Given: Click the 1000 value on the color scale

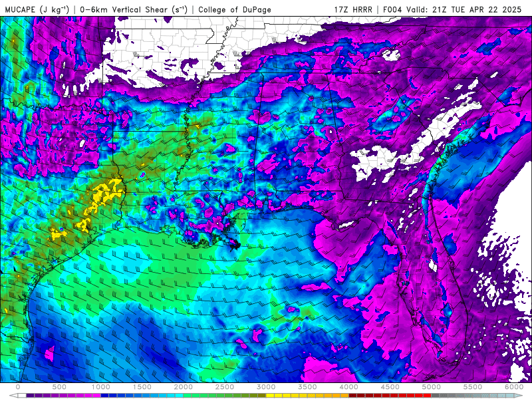Looking at the screenshot, I should click(x=101, y=387).
